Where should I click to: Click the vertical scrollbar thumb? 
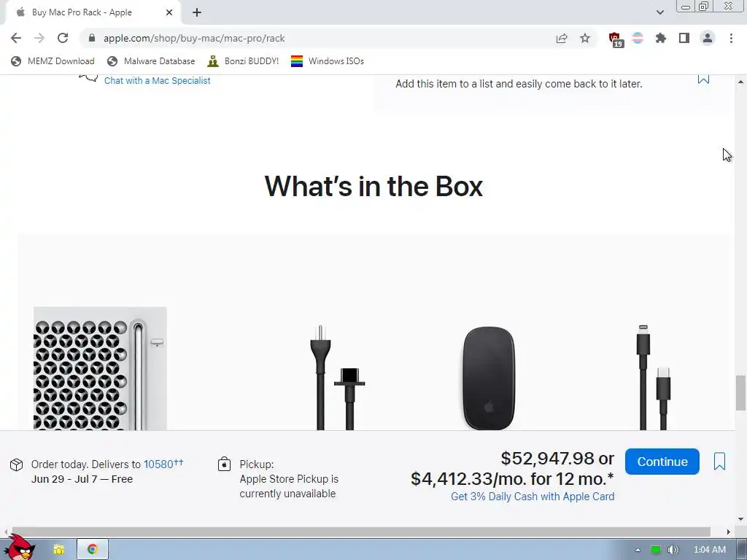tap(740, 393)
